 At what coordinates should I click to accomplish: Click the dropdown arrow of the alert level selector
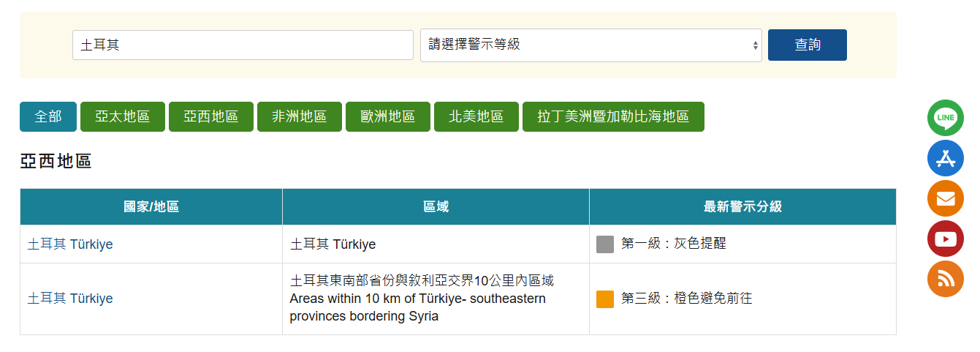[x=755, y=45]
